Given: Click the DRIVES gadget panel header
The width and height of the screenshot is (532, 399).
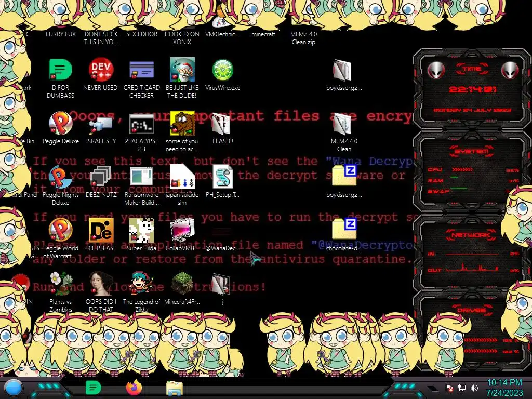Looking at the screenshot, I should click(x=471, y=311).
